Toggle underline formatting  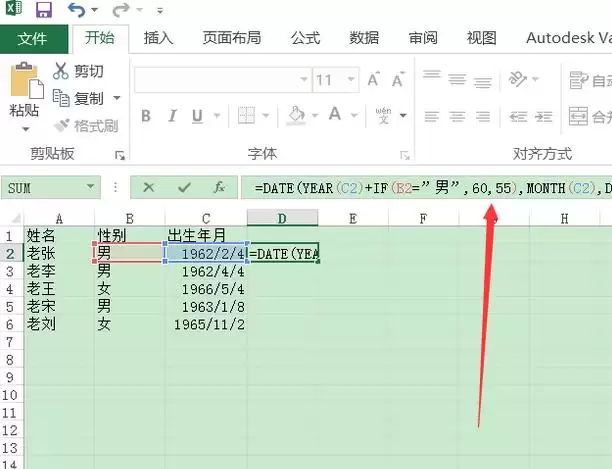(197, 116)
